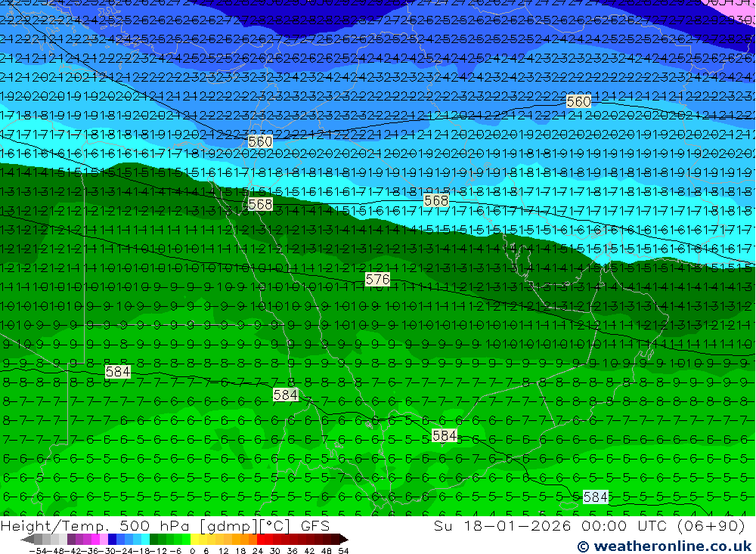Click the 584 label with pale blue background
Image resolution: width=756 pixels, height=554 pixels.
point(596,497)
